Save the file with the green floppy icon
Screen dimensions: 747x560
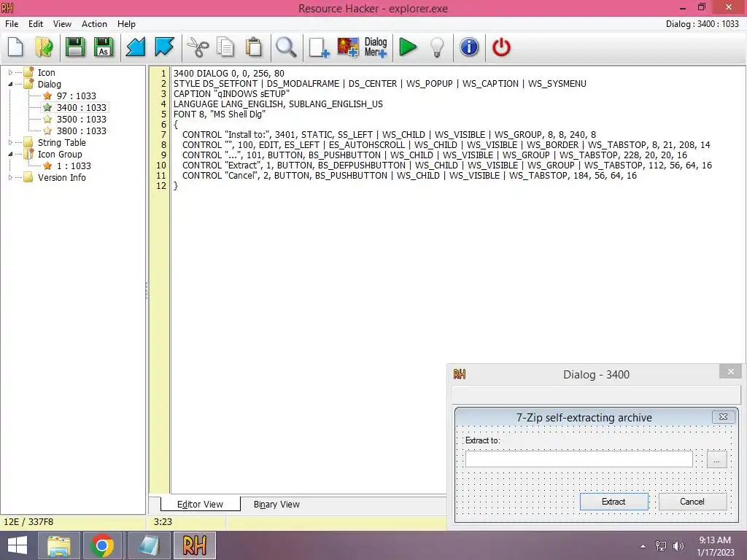click(x=75, y=47)
